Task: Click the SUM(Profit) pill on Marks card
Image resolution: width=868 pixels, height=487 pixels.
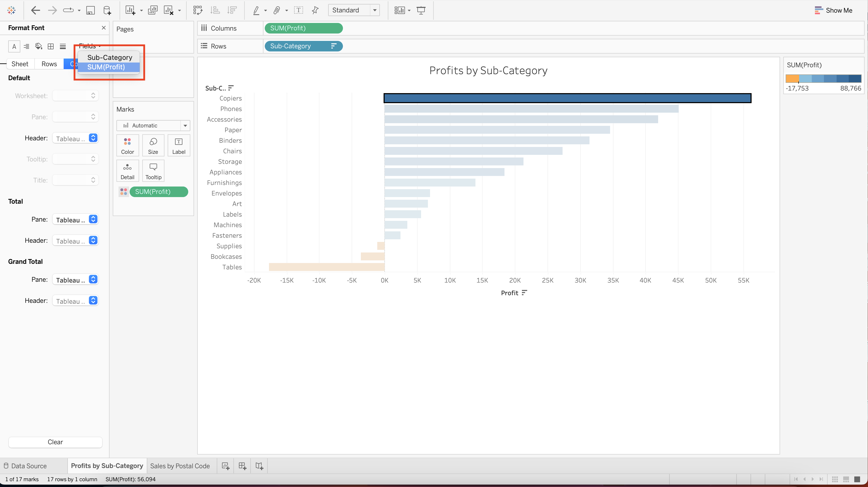Action: pyautogui.click(x=159, y=192)
